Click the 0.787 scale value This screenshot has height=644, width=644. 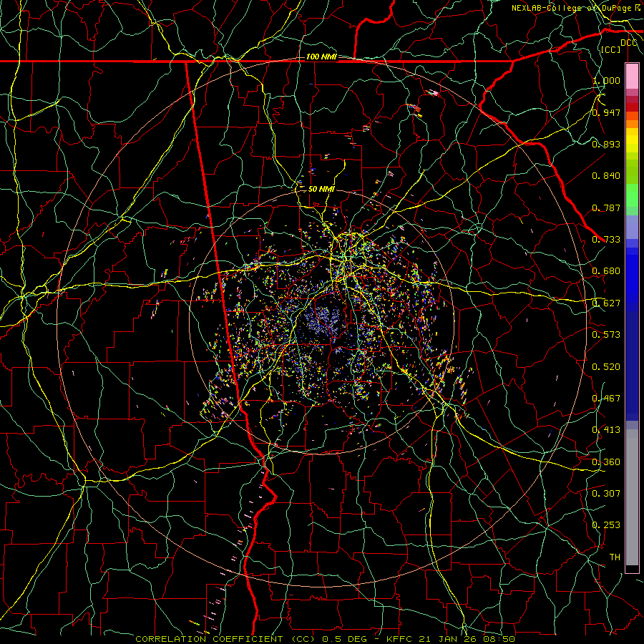(606, 208)
